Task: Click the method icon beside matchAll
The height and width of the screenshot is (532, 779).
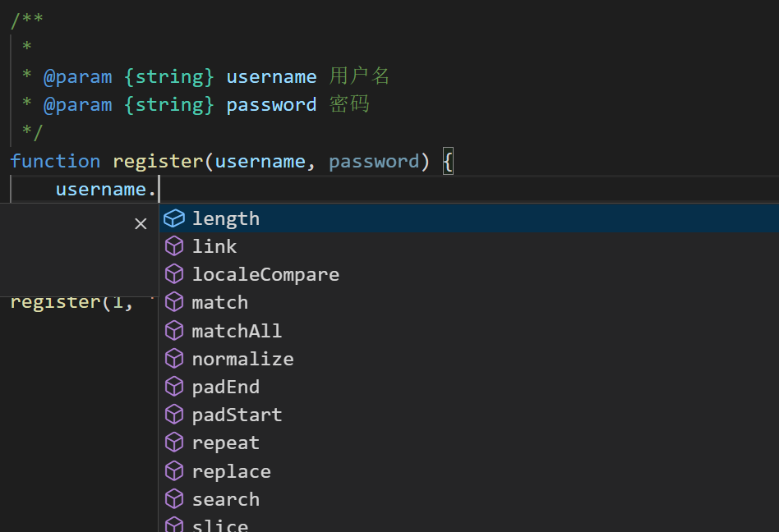Action: [174, 331]
